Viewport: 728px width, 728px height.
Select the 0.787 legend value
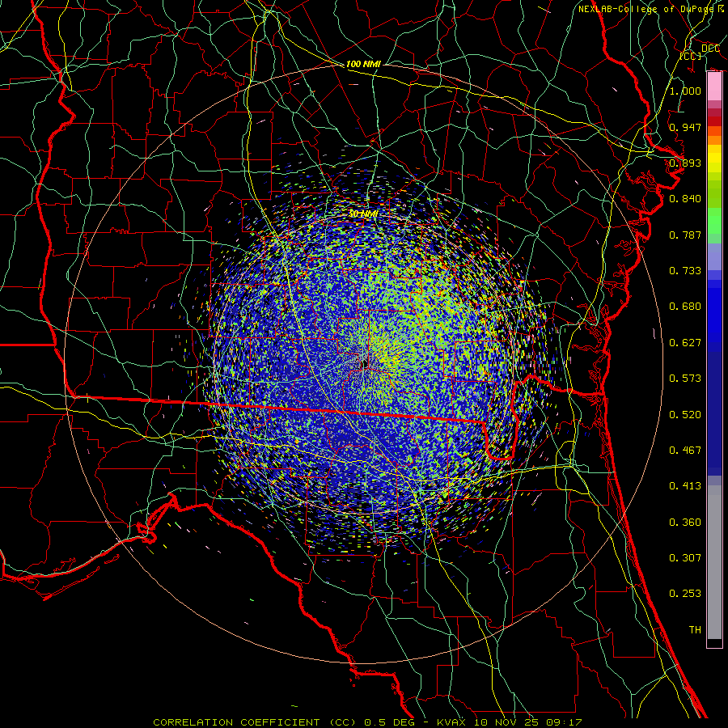685,235
